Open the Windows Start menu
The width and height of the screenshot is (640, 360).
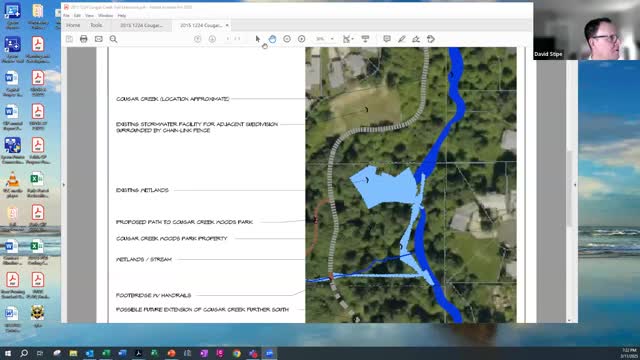8,353
